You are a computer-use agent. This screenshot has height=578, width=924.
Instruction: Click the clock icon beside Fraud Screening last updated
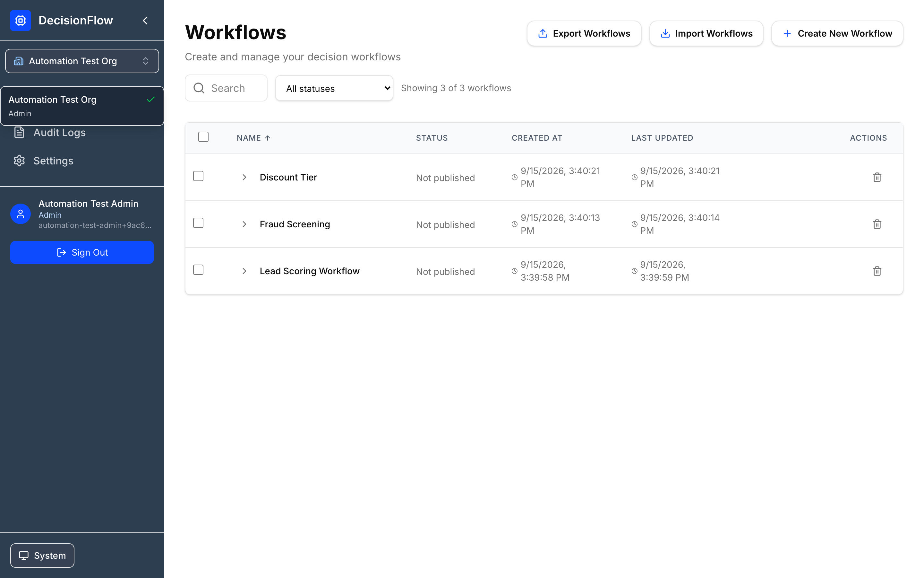pos(635,224)
